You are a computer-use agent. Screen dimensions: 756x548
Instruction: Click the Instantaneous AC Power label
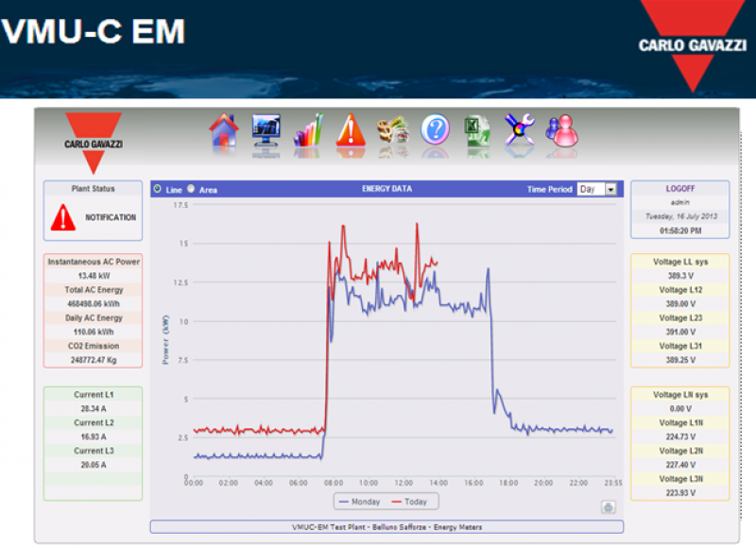pos(94,262)
